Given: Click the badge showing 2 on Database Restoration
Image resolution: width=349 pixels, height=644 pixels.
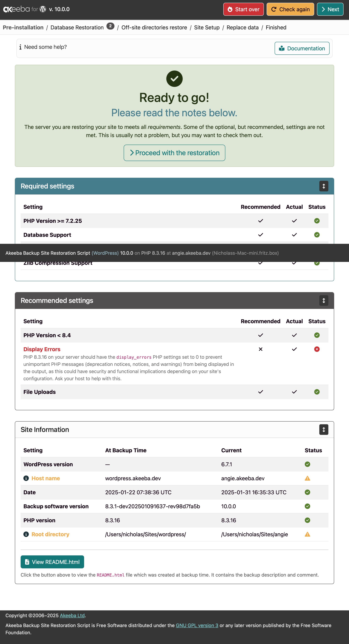Looking at the screenshot, I should [x=110, y=26].
